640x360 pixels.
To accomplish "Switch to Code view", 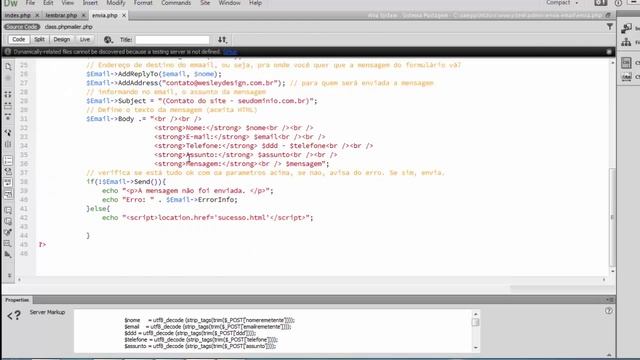I will (x=18, y=40).
